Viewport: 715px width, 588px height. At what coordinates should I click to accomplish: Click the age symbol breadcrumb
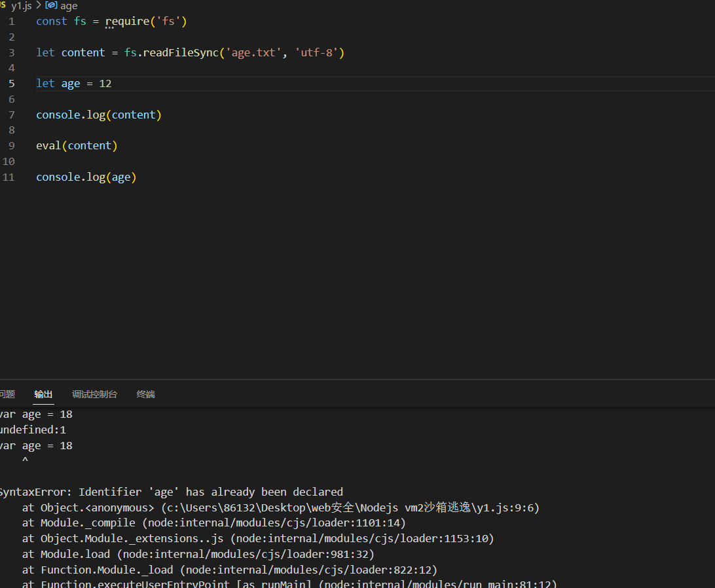(x=69, y=6)
